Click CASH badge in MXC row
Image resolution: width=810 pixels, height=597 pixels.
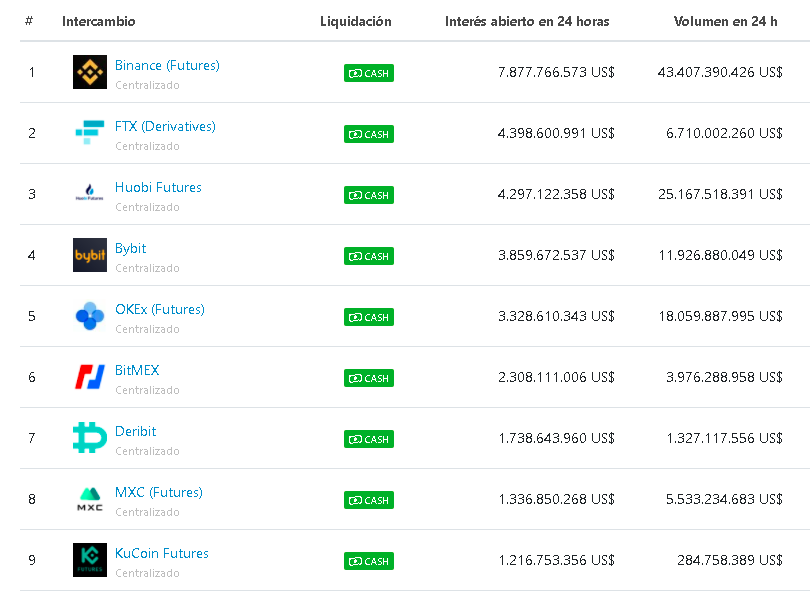(369, 500)
